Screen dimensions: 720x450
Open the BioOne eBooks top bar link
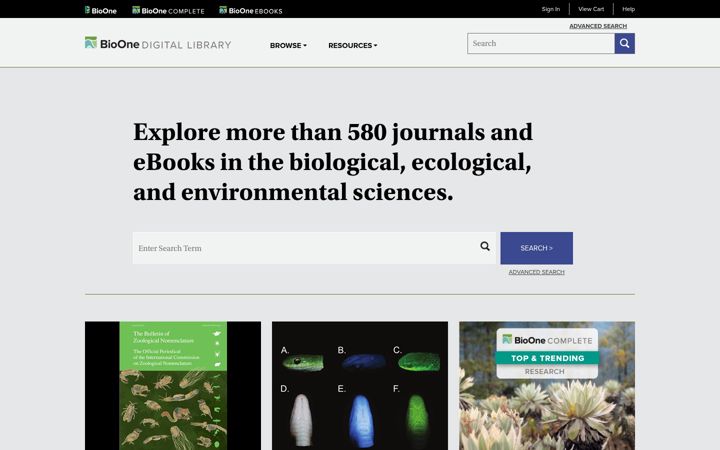(251, 10)
